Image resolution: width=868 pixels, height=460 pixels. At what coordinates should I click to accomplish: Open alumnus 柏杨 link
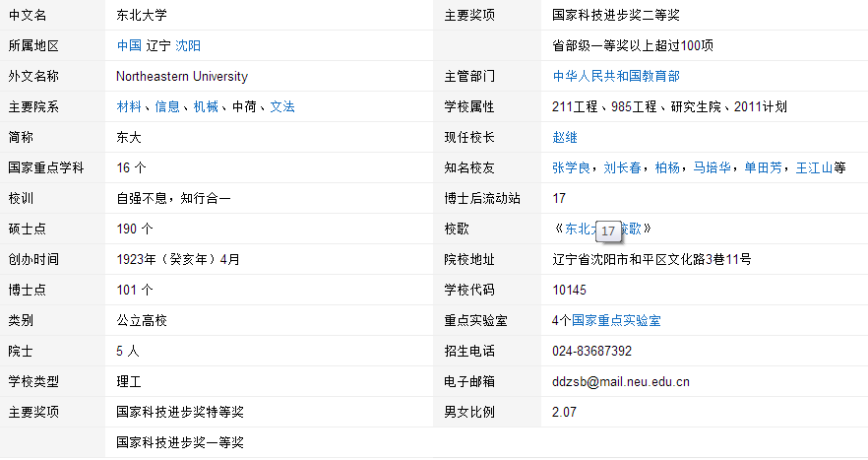coord(667,167)
